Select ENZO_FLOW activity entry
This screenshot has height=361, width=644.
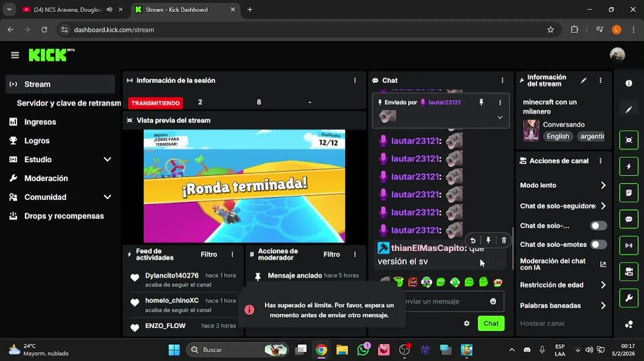point(183,327)
